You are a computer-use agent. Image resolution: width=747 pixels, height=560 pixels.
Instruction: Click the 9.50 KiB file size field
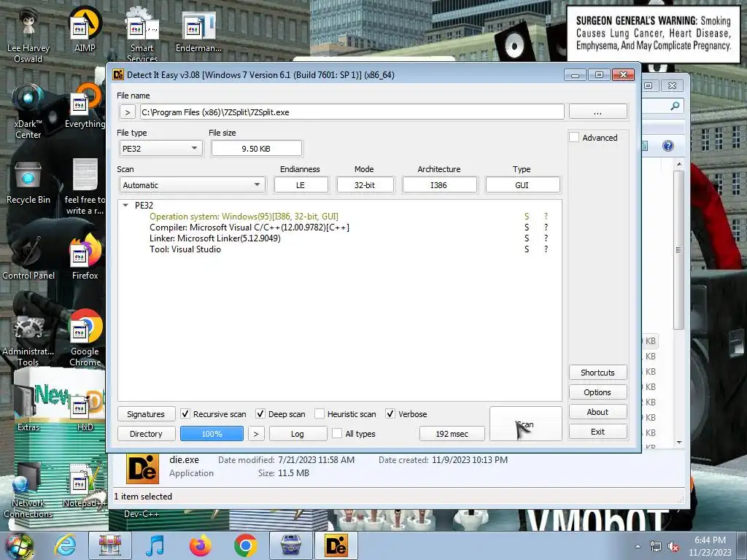(x=256, y=148)
